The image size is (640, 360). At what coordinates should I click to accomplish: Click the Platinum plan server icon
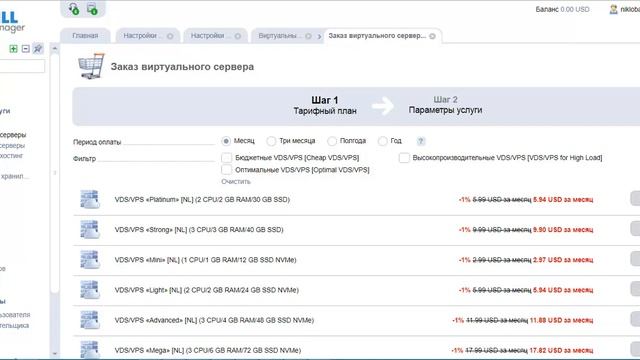(x=90, y=200)
